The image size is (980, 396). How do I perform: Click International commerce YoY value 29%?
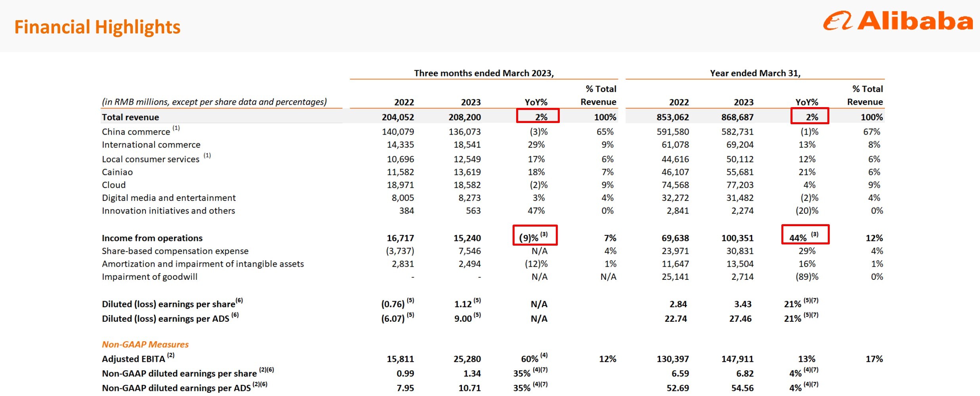pos(536,145)
